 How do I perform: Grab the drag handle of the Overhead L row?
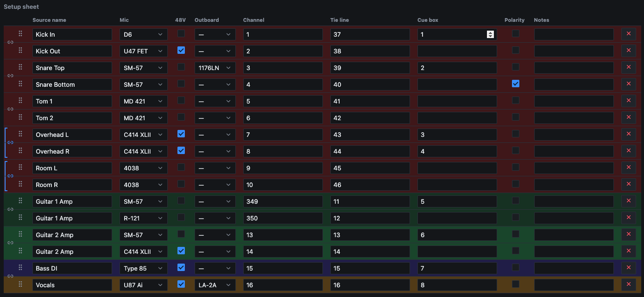pos(20,134)
